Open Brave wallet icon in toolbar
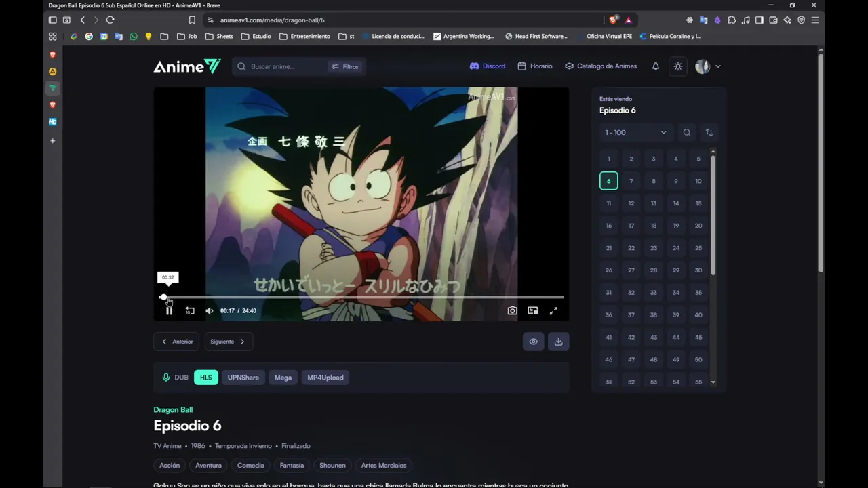This screenshot has height=488, width=868. point(773,20)
